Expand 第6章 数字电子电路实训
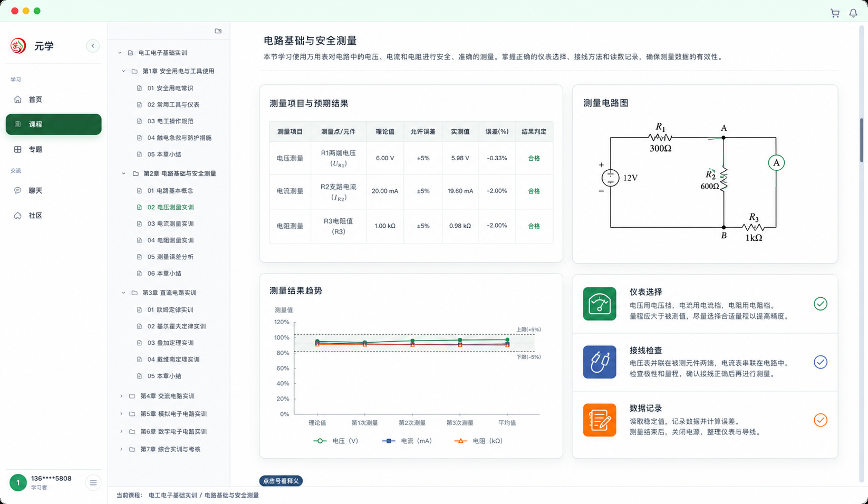This screenshot has width=868, height=504. 121,431
